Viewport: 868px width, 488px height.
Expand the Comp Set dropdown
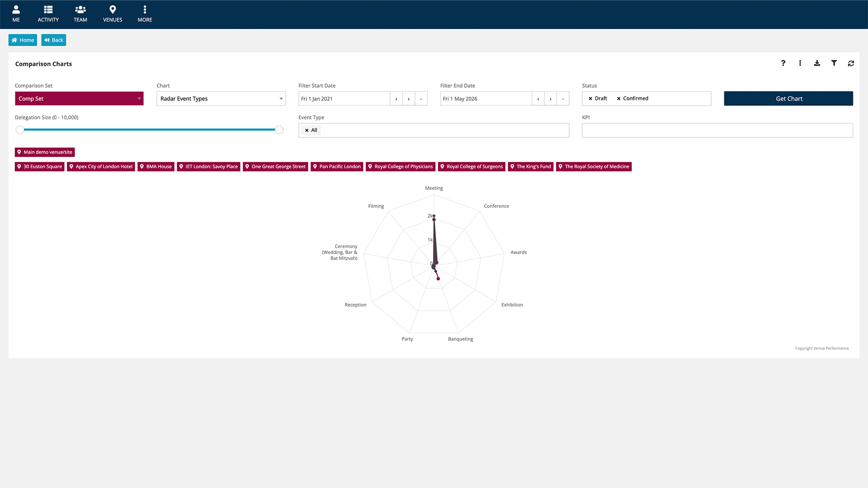coord(79,99)
